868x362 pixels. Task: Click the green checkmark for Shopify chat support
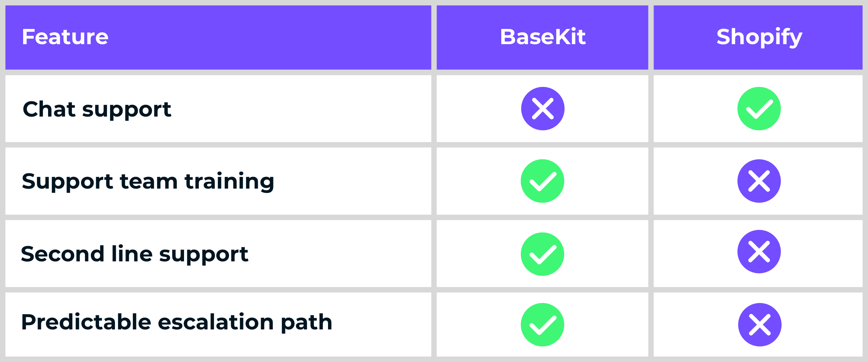pyautogui.click(x=759, y=109)
